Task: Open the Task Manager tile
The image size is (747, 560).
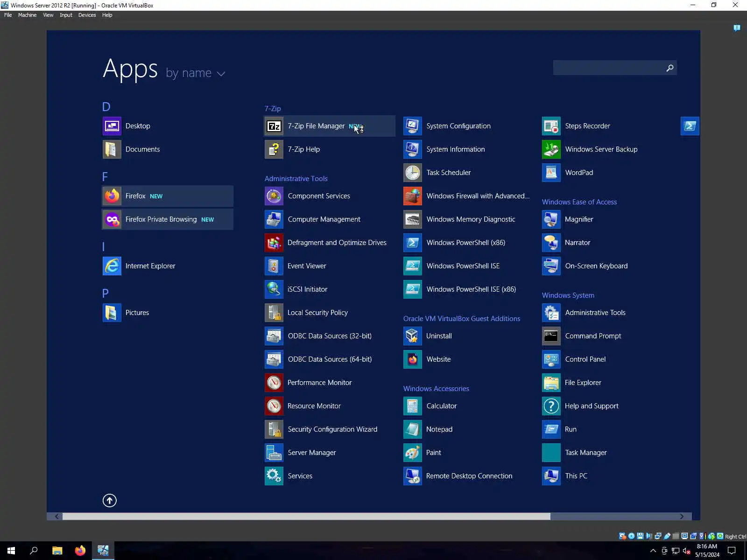Action: click(x=551, y=453)
